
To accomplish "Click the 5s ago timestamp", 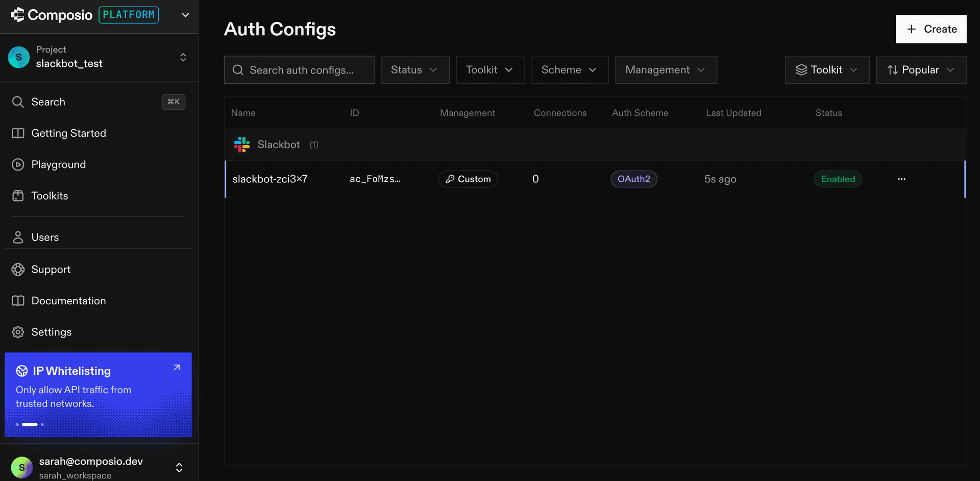I will (720, 179).
